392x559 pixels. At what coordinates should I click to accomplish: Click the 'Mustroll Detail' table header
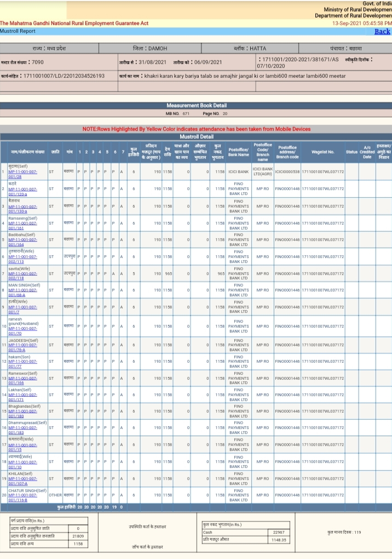click(197, 136)
